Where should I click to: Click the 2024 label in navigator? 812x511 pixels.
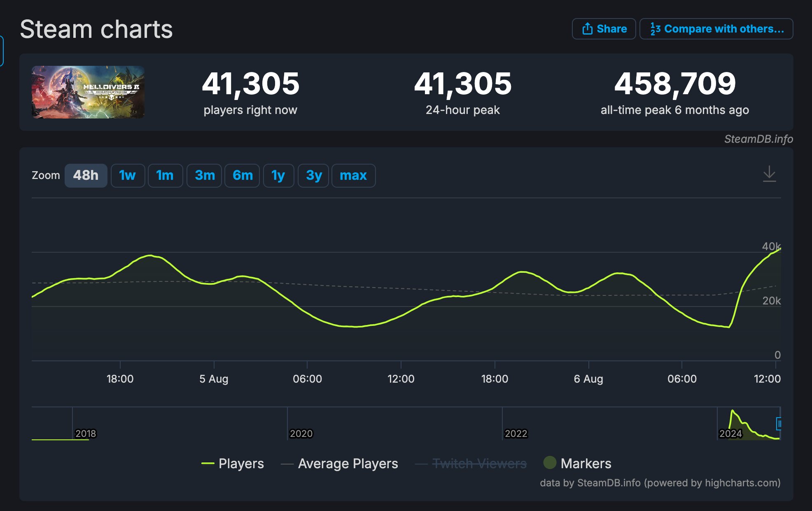[730, 434]
